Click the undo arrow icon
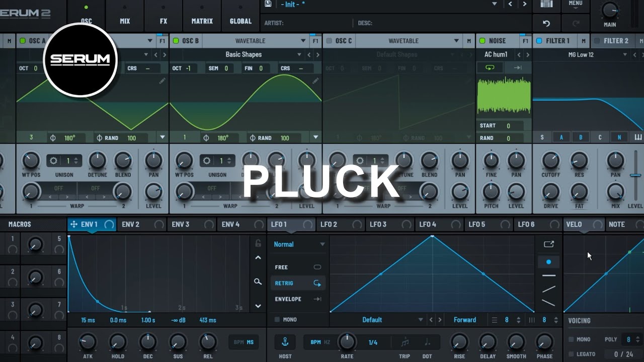The width and height of the screenshot is (644, 362). click(546, 23)
